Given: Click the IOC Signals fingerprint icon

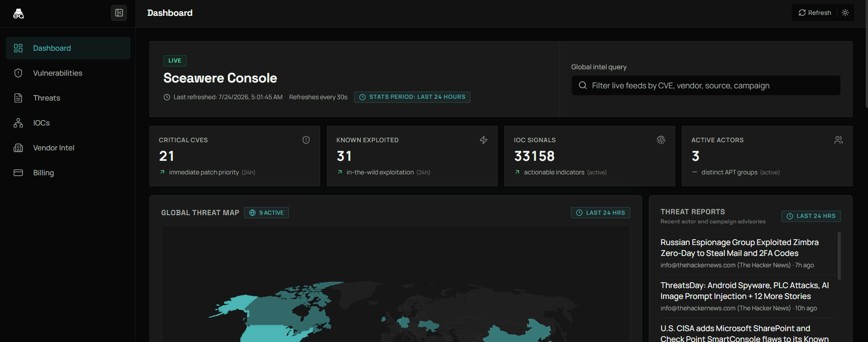Looking at the screenshot, I should [x=661, y=140].
